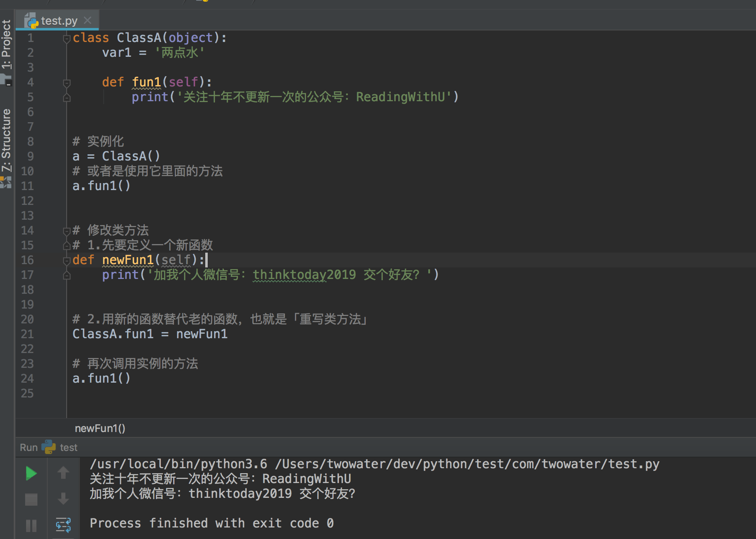Click the test.py file path in console

pyautogui.click(x=467, y=464)
